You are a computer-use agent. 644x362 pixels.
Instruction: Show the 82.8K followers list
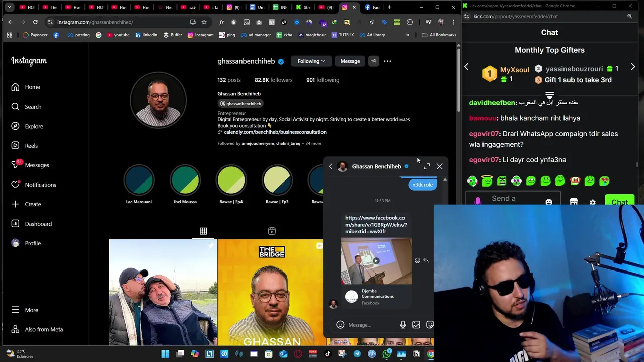click(273, 80)
